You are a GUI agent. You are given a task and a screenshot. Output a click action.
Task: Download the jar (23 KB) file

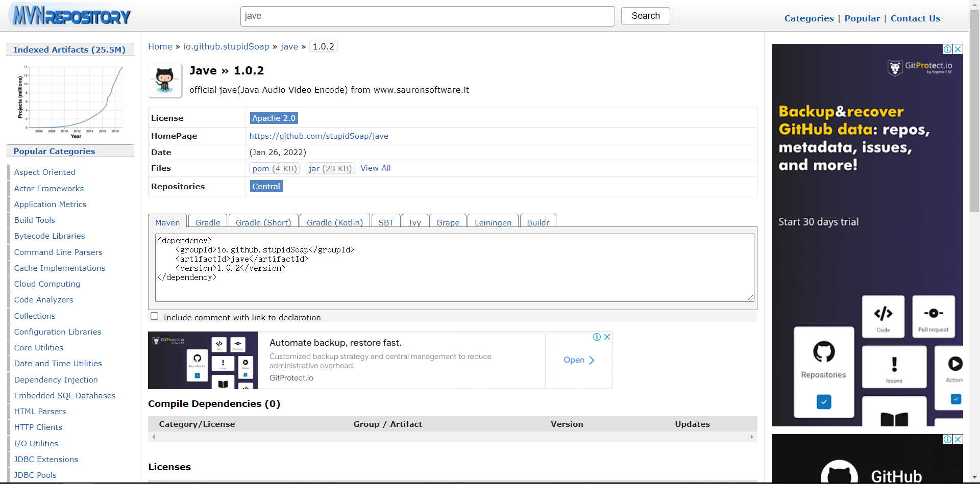click(330, 168)
